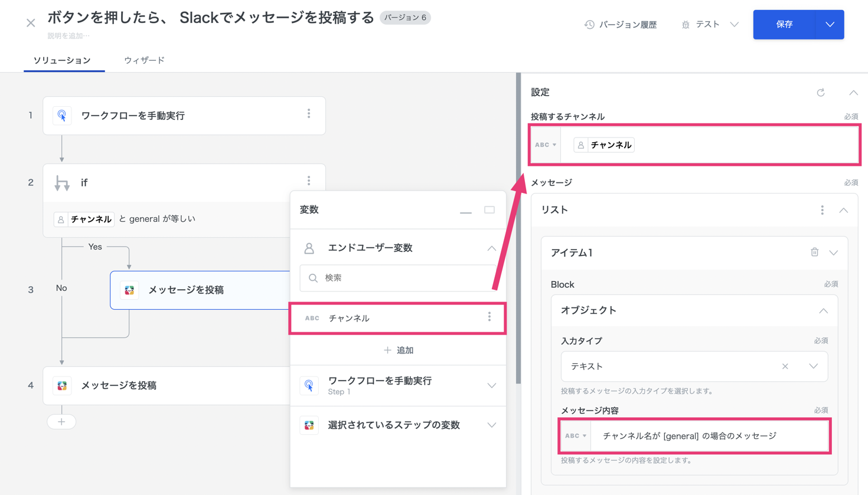Open options for the チャンネル variable

point(489,317)
